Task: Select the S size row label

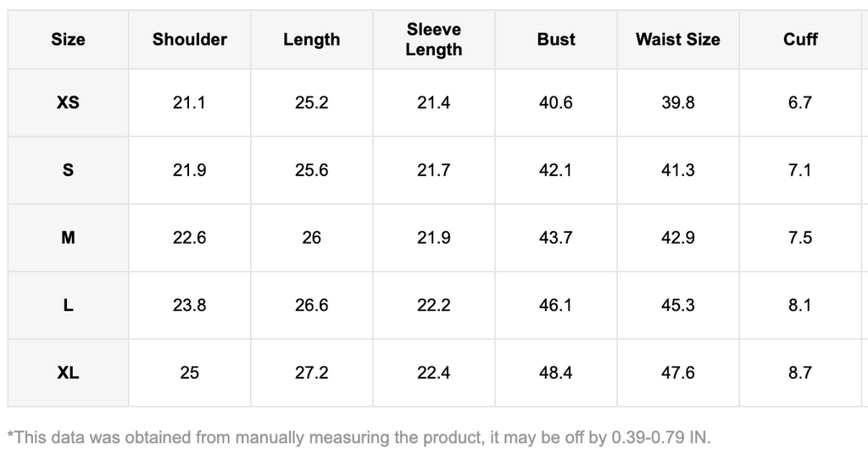Action: point(68,170)
